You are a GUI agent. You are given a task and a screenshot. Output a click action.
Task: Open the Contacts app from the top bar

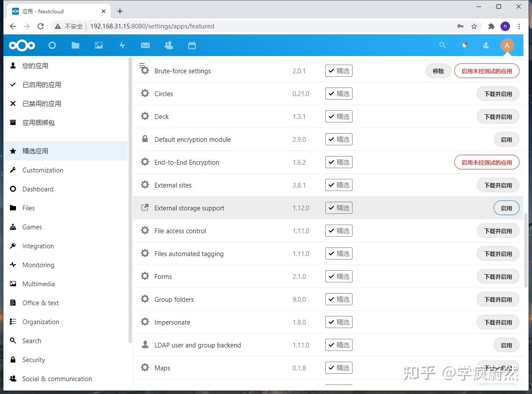pos(169,45)
